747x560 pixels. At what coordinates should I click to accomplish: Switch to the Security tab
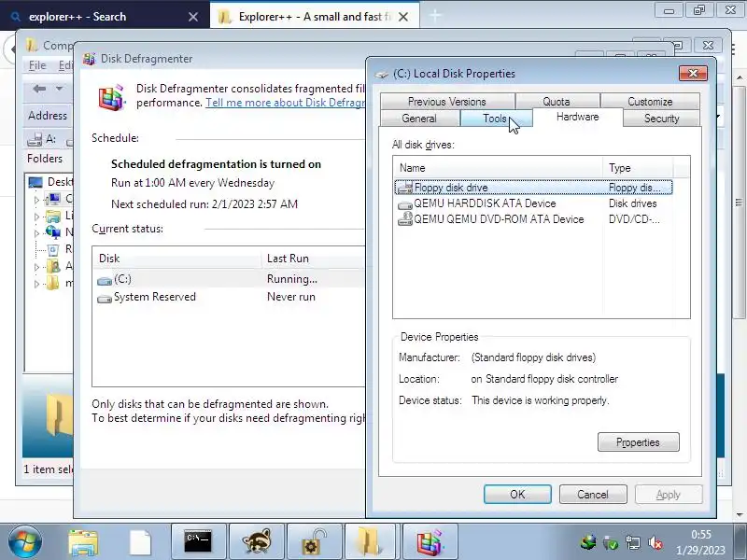tap(661, 119)
